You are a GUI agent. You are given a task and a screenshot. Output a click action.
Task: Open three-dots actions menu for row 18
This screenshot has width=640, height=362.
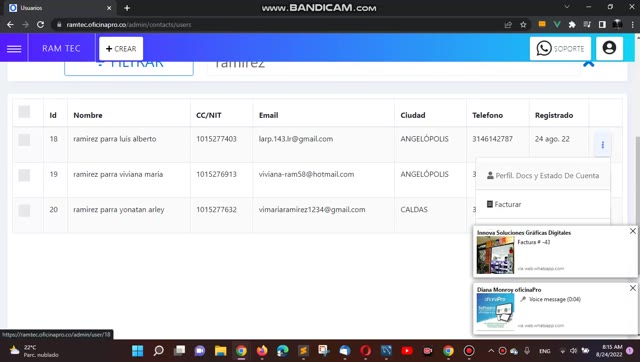(x=602, y=144)
